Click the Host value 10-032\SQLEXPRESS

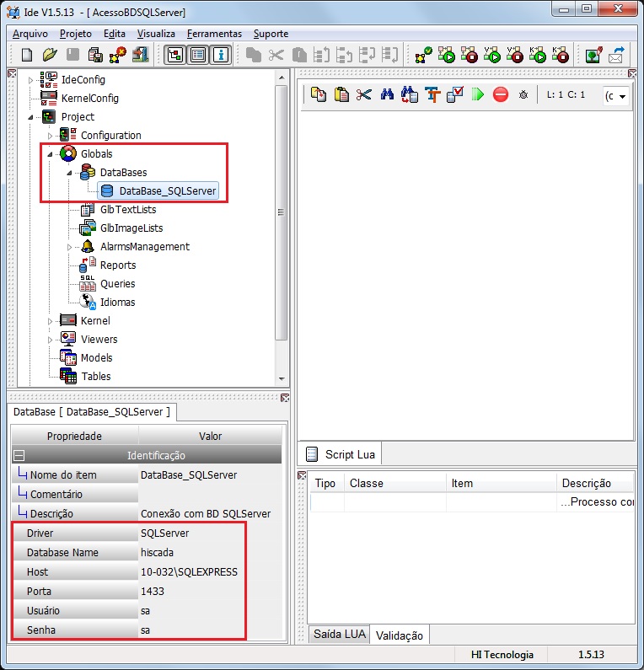189,572
